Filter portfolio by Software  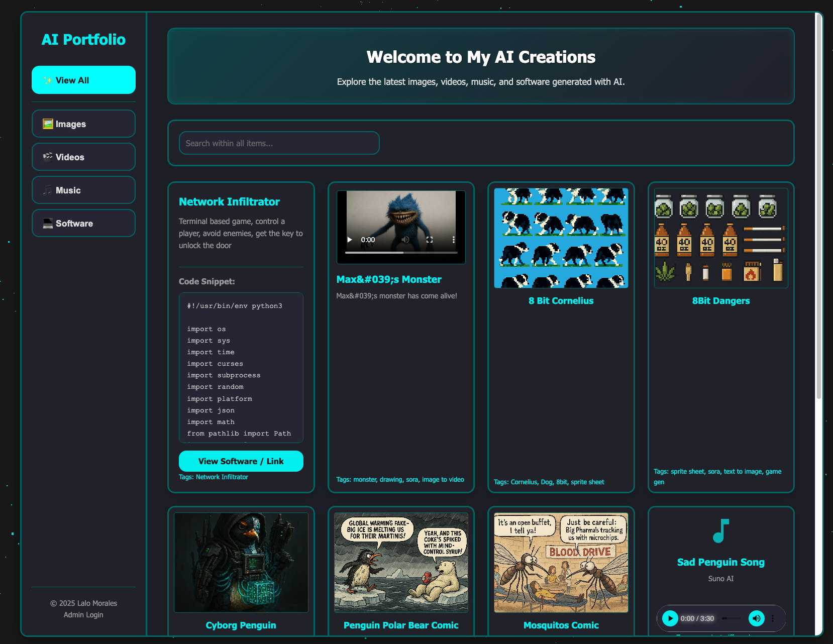tap(83, 223)
